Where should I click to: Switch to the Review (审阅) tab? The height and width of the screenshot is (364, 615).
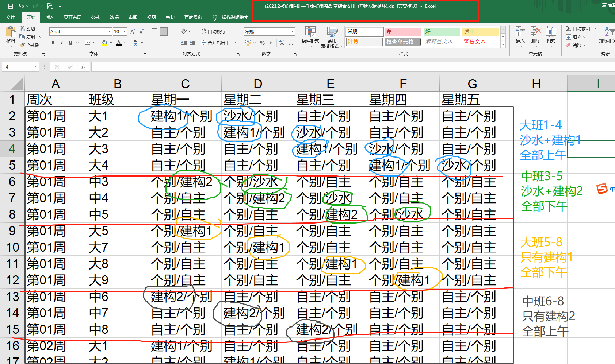pyautogui.click(x=133, y=17)
